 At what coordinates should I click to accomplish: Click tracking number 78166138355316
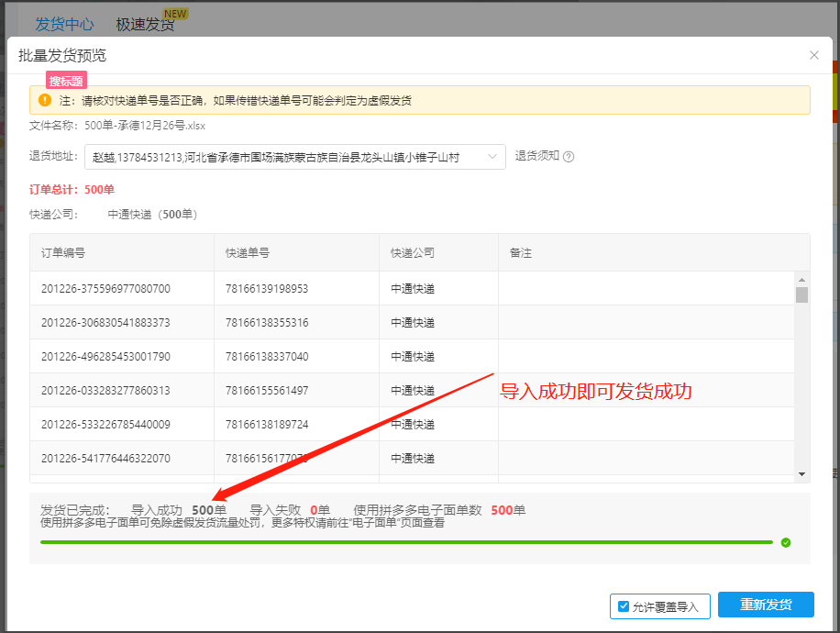click(x=267, y=323)
